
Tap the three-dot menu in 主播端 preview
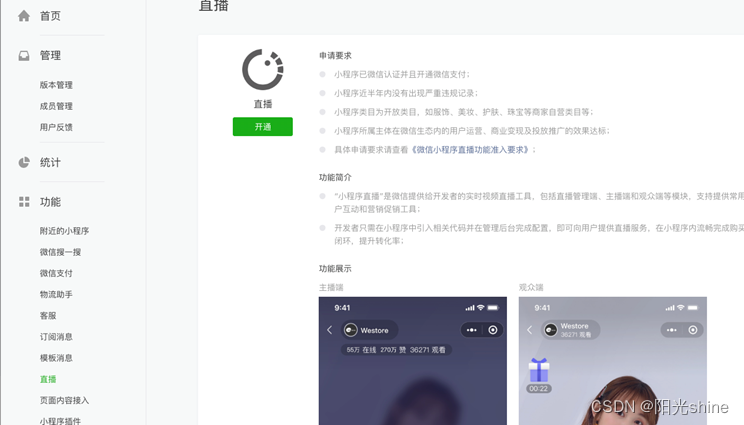coord(472,330)
